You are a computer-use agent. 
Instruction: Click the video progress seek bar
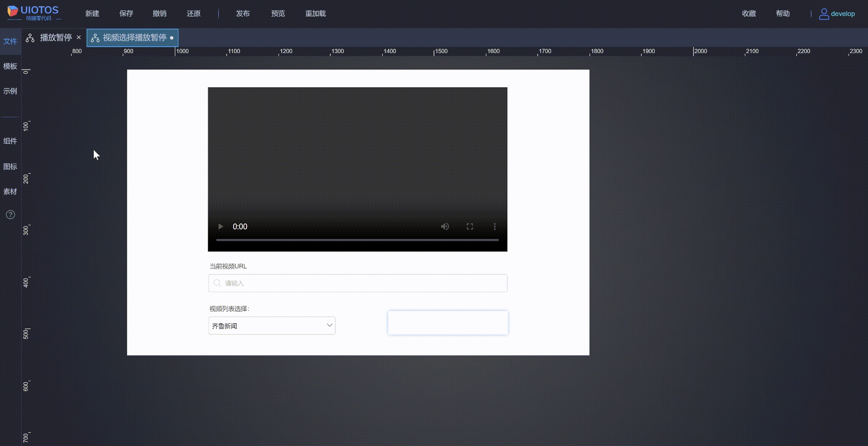(357, 240)
